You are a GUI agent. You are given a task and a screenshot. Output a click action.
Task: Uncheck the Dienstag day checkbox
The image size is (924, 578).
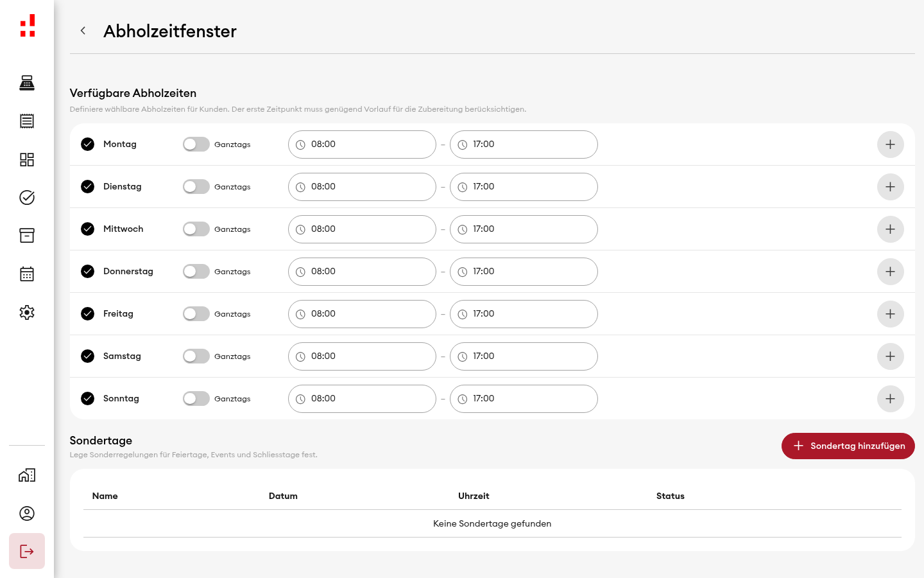point(88,186)
